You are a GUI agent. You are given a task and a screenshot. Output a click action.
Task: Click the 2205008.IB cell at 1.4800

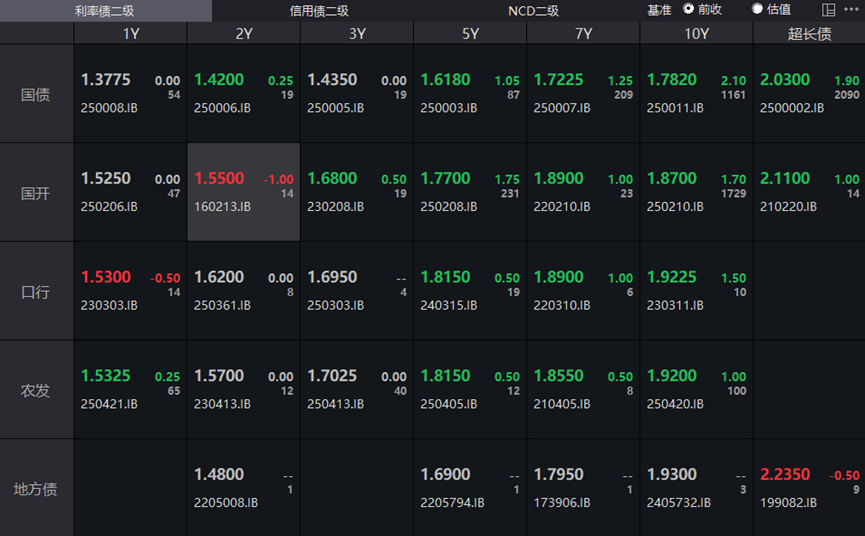243,488
